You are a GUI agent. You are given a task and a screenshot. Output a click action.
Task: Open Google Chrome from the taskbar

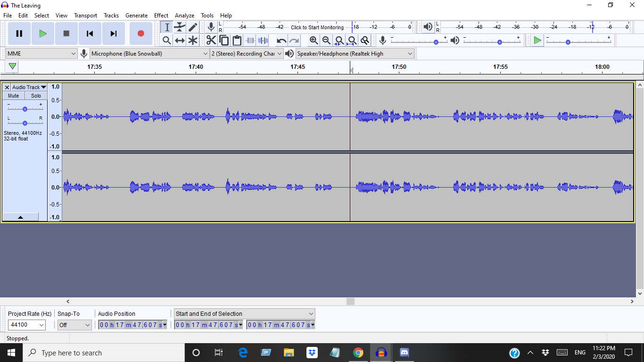358,353
